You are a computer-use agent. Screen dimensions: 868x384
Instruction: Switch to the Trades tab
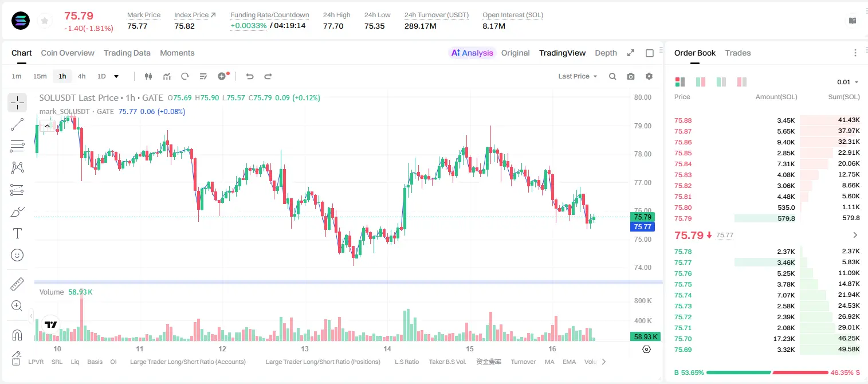(737, 53)
